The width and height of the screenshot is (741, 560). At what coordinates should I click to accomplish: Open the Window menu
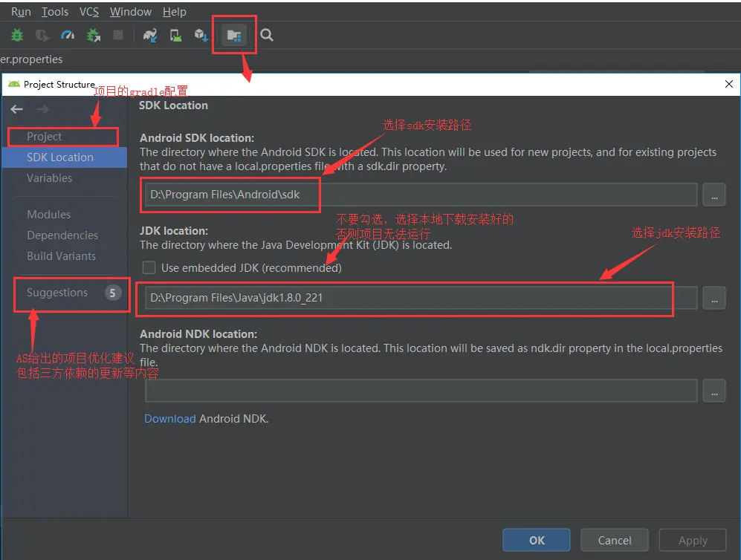(x=130, y=12)
